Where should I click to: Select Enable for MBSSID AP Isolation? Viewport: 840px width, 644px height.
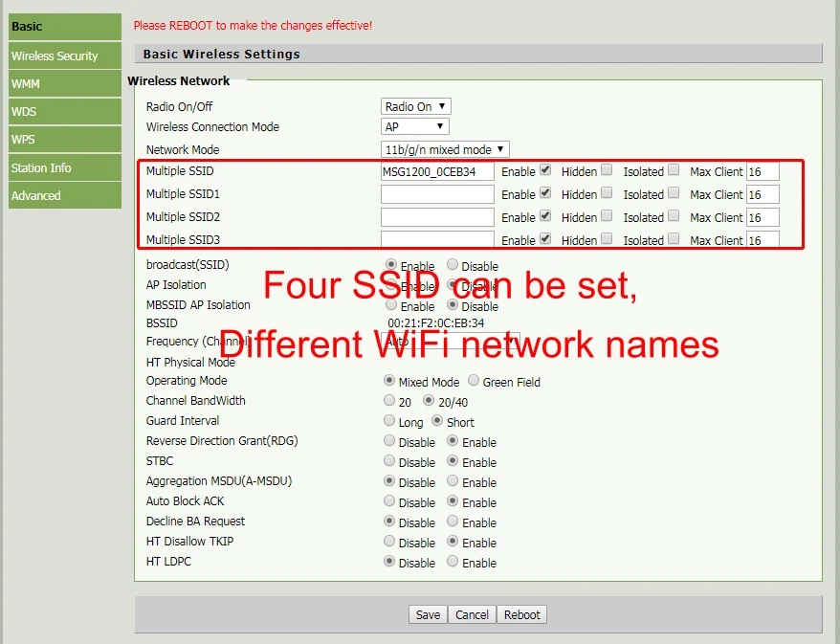click(391, 305)
